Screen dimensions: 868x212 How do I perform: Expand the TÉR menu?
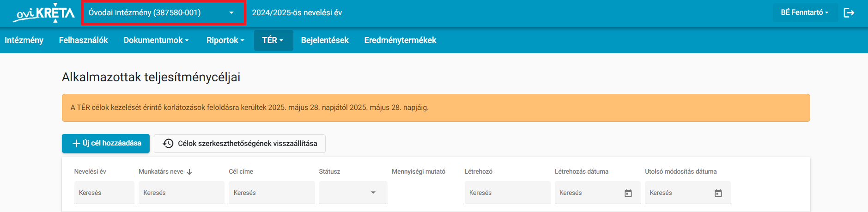coord(273,40)
